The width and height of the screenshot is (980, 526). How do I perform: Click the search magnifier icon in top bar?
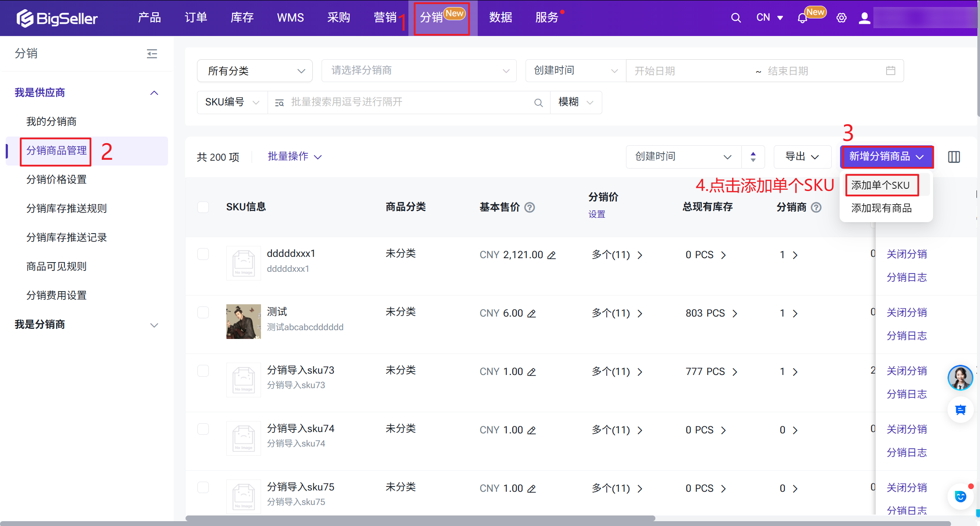click(736, 18)
